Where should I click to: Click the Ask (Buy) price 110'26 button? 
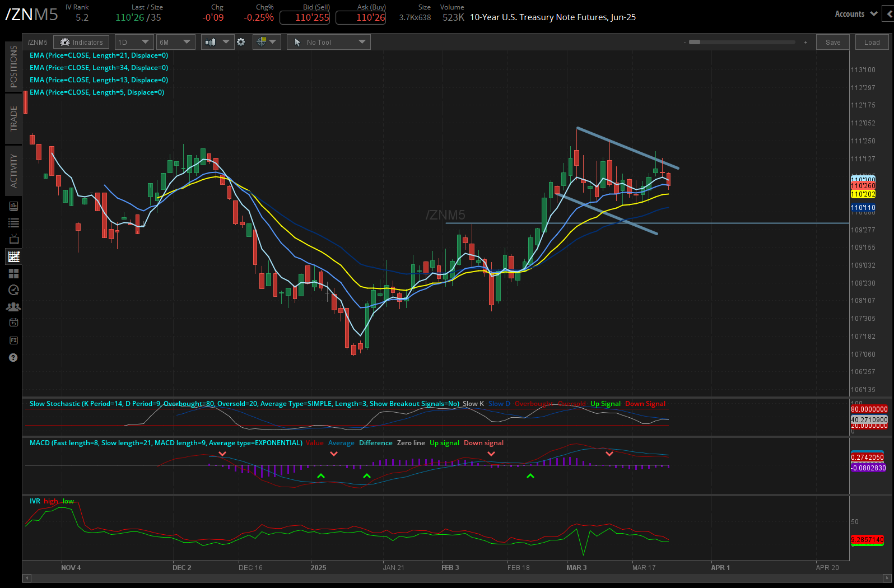tap(361, 17)
